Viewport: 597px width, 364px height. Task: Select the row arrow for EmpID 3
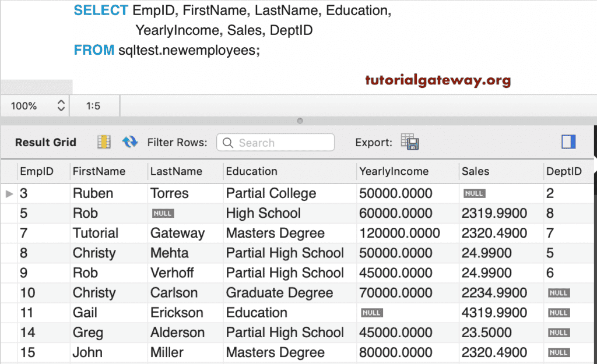(9, 193)
